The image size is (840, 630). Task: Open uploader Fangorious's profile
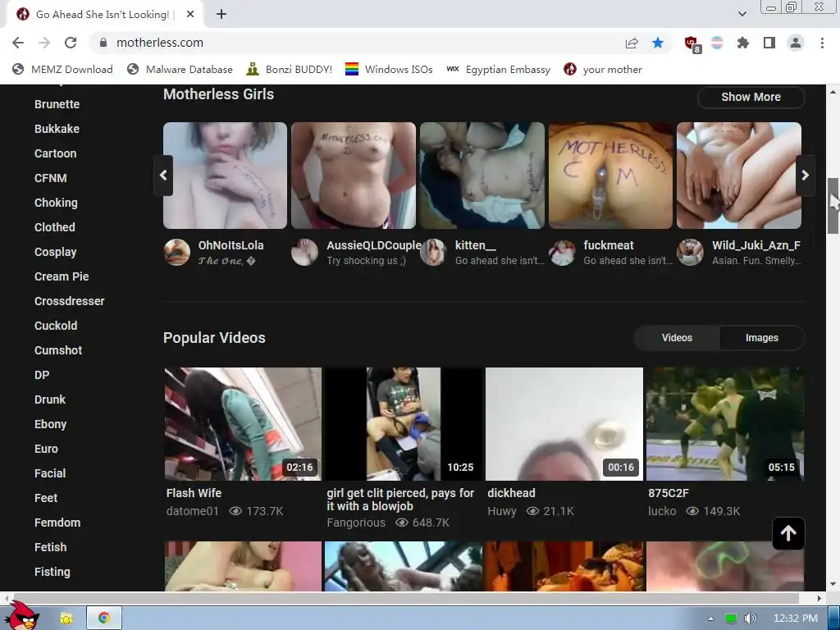[x=356, y=523]
